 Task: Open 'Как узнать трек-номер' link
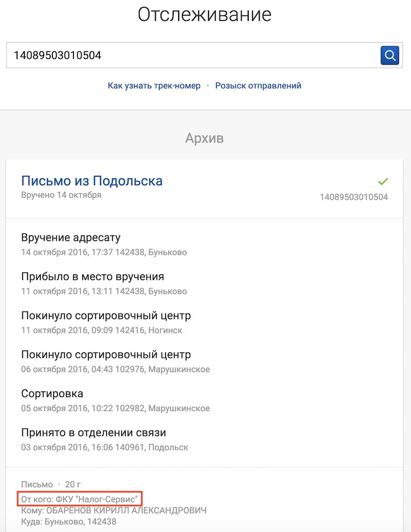[x=154, y=85]
